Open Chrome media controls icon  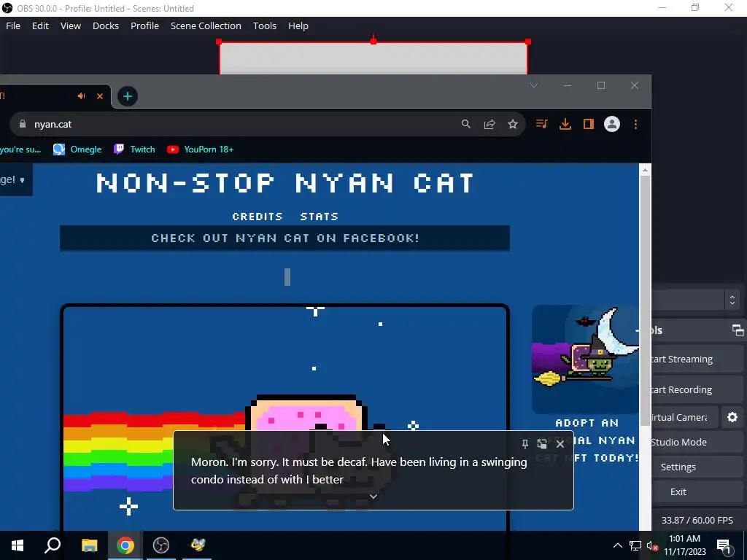542,124
